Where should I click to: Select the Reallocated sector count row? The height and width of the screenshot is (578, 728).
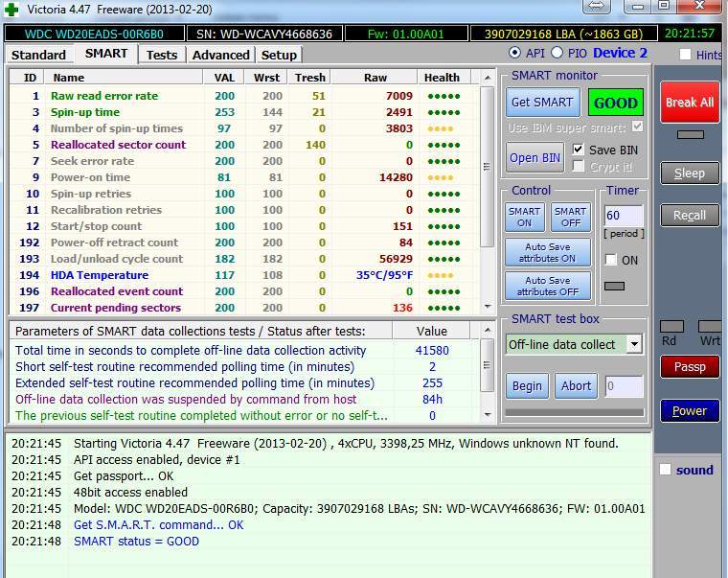tap(244, 145)
